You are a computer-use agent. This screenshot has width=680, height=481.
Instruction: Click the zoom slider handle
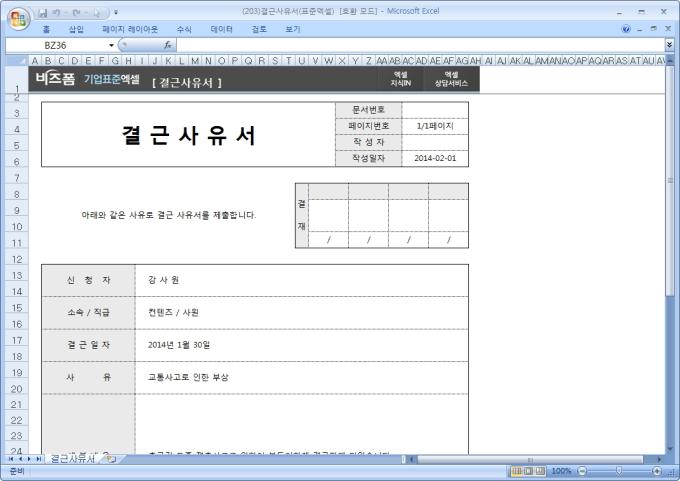click(619, 471)
